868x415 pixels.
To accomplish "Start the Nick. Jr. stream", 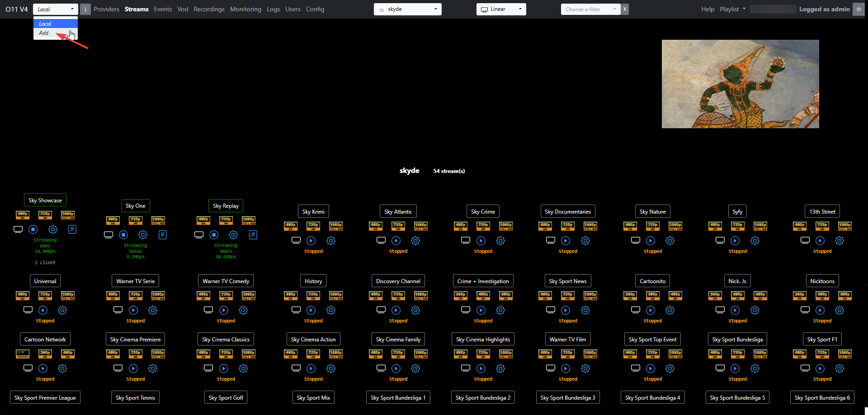I will (735, 310).
